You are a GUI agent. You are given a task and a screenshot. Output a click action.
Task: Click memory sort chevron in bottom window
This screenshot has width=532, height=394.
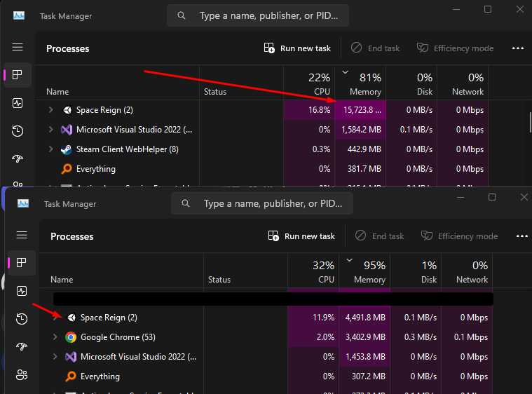(349, 260)
